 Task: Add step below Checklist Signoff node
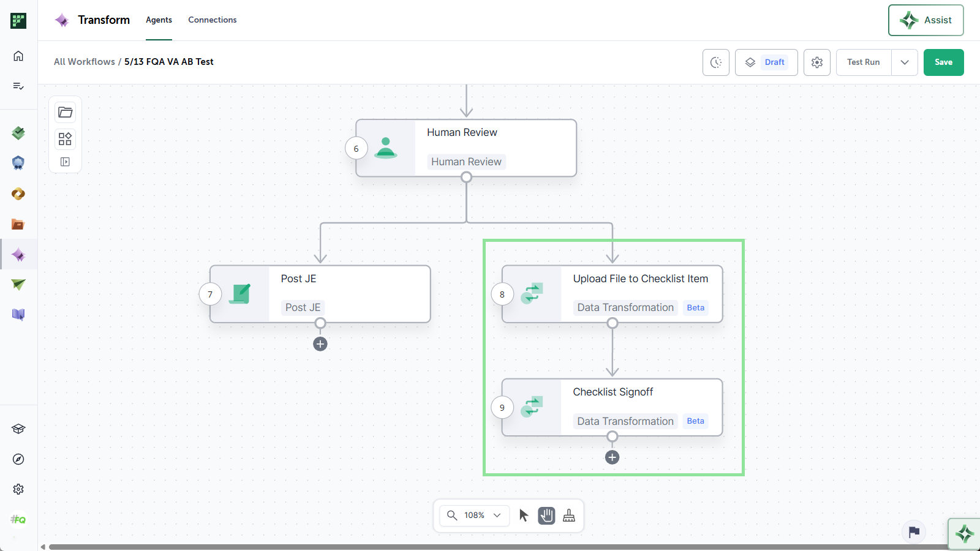612,457
